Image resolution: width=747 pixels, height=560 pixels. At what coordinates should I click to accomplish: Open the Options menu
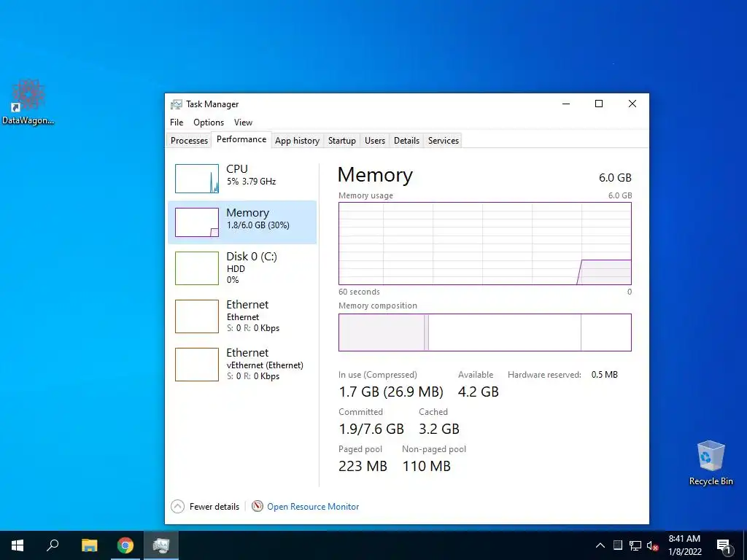209,122
